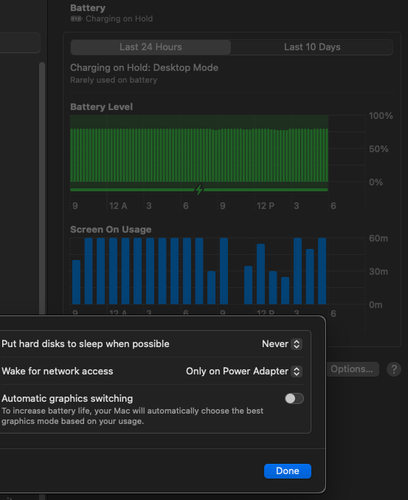Open Wake for network access dropdown
408x500 pixels.
click(x=244, y=371)
